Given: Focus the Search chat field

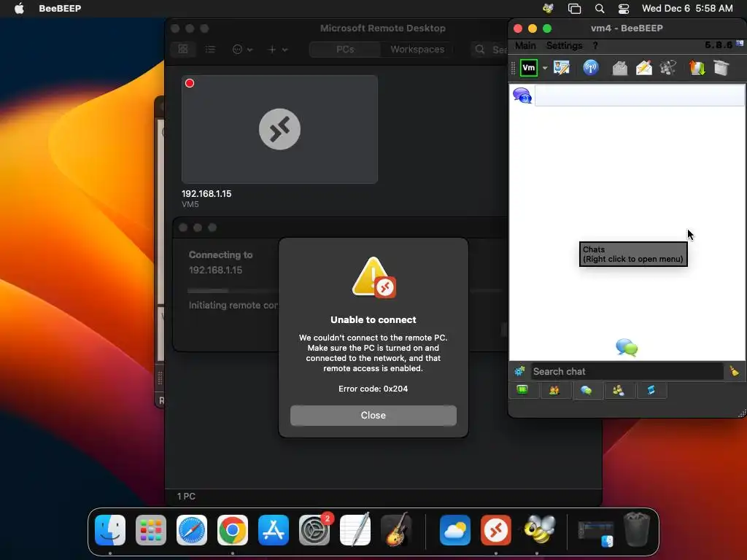Looking at the screenshot, I should tap(627, 371).
